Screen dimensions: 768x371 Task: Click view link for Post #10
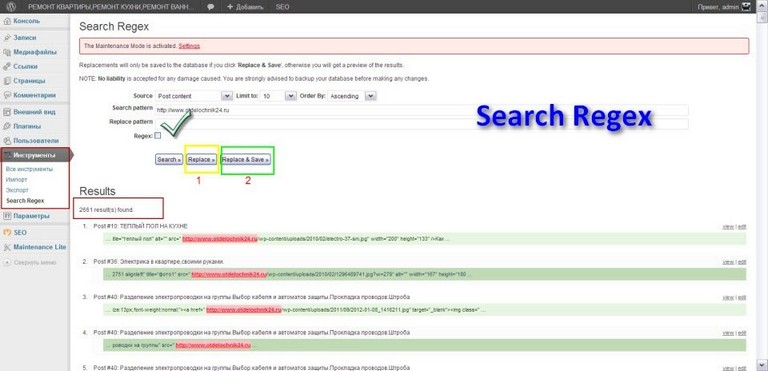[728, 226]
